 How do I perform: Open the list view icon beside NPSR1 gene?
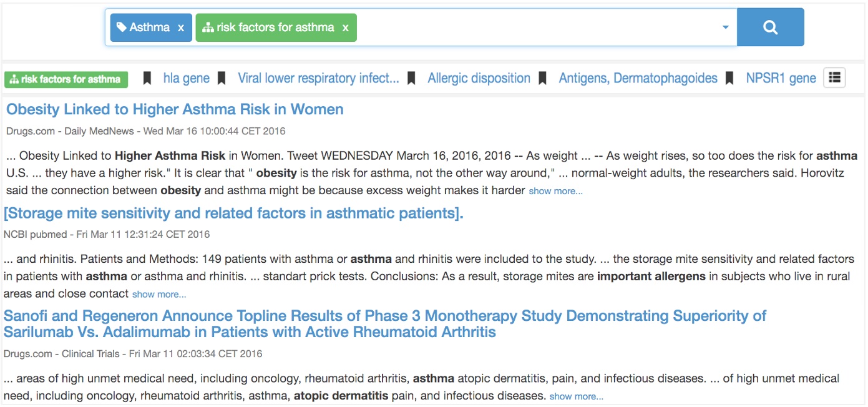click(x=834, y=77)
